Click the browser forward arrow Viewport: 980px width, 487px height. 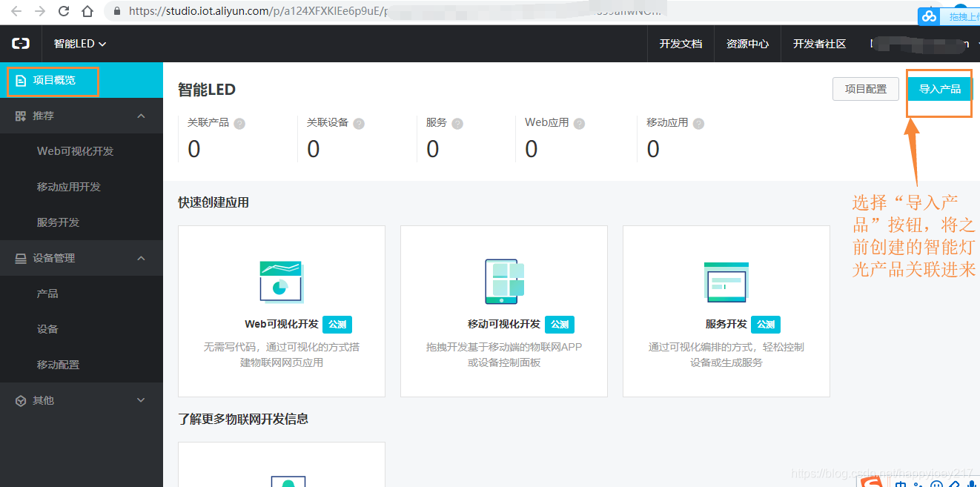40,11
